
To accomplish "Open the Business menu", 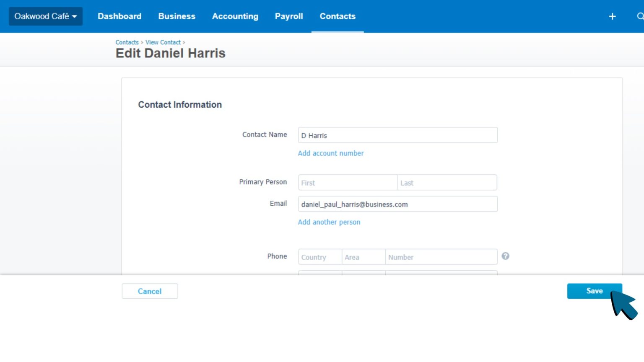I will 177,16.
